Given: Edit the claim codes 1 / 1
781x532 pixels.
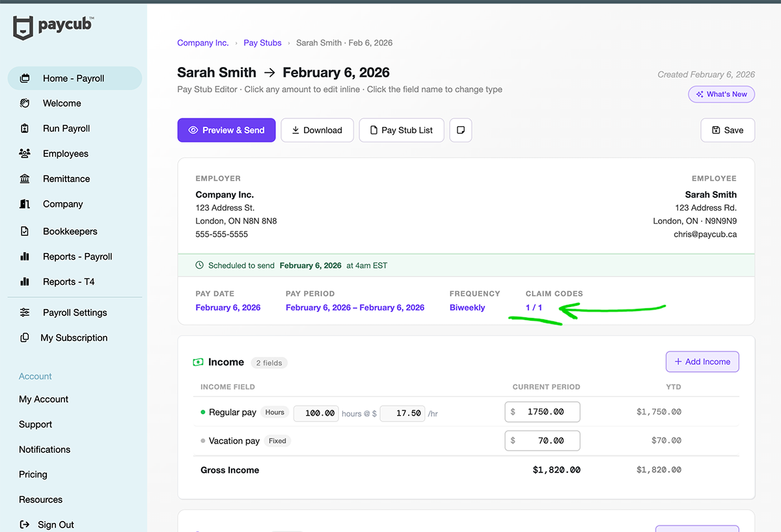Looking at the screenshot, I should (534, 308).
